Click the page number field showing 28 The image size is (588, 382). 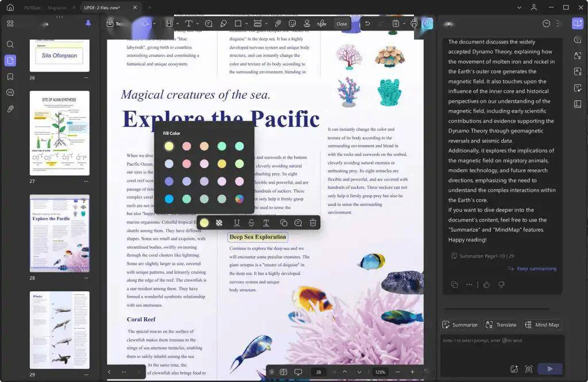pos(318,372)
